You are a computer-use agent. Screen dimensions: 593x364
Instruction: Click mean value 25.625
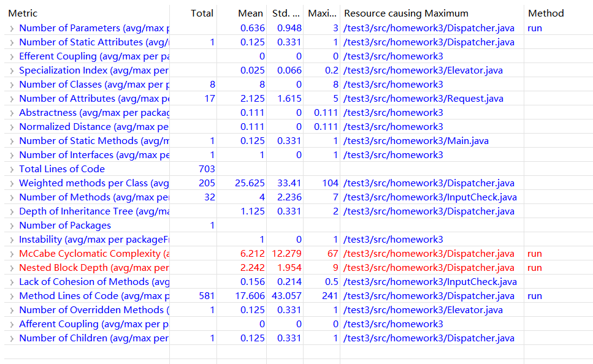(250, 183)
